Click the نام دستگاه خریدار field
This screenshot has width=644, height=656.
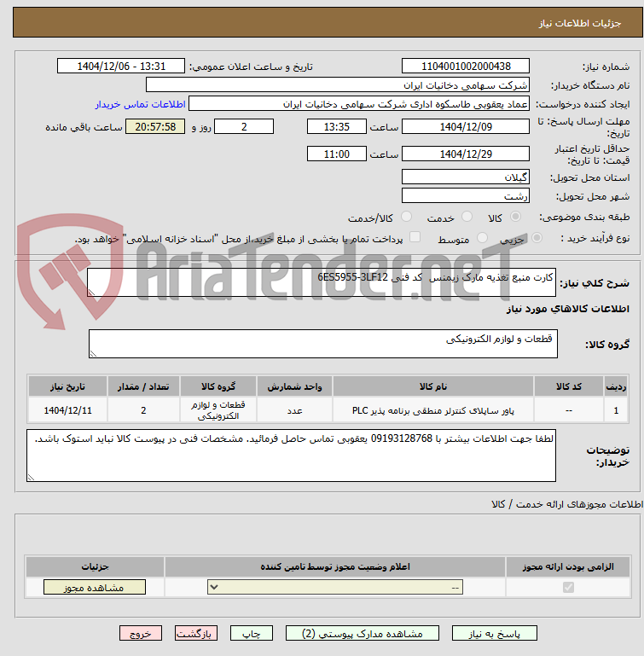(x=337, y=85)
